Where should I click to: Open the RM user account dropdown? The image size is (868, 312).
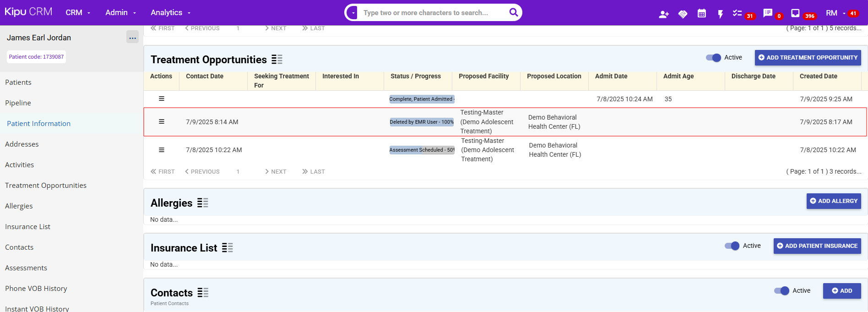(835, 13)
